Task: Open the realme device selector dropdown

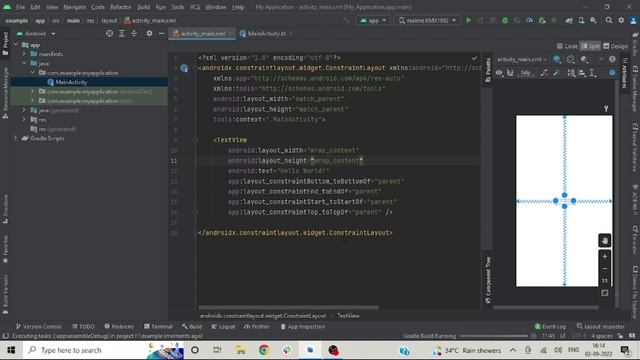Action: coord(427,20)
